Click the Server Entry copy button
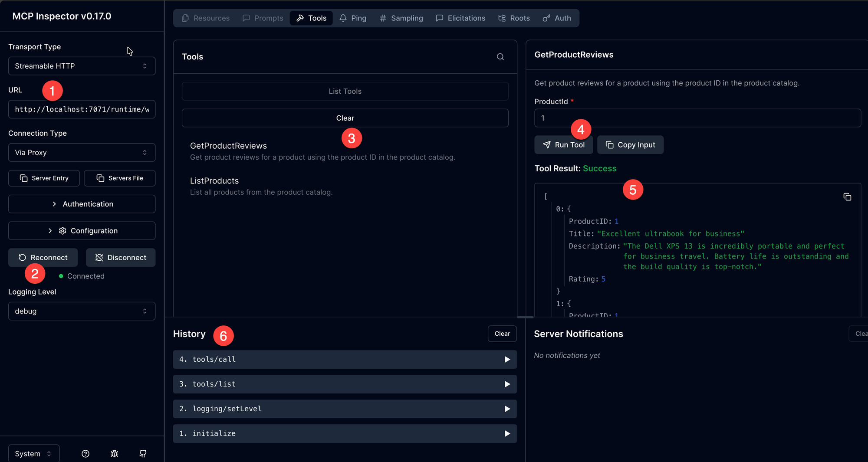The image size is (868, 462). pyautogui.click(x=44, y=178)
